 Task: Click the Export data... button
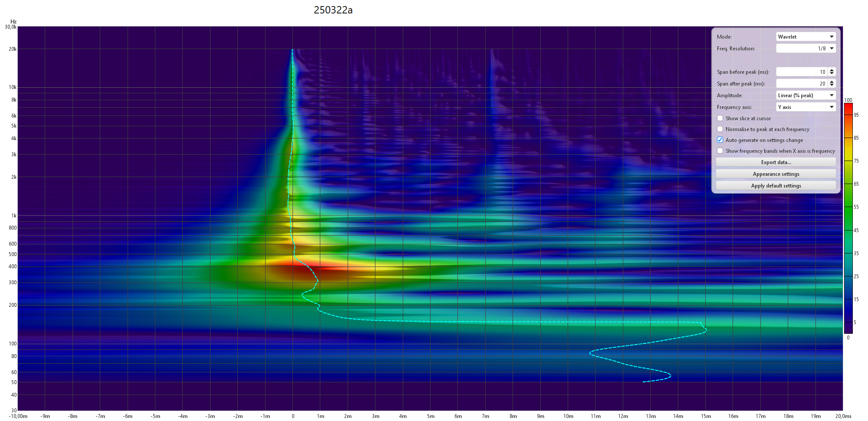pos(776,162)
